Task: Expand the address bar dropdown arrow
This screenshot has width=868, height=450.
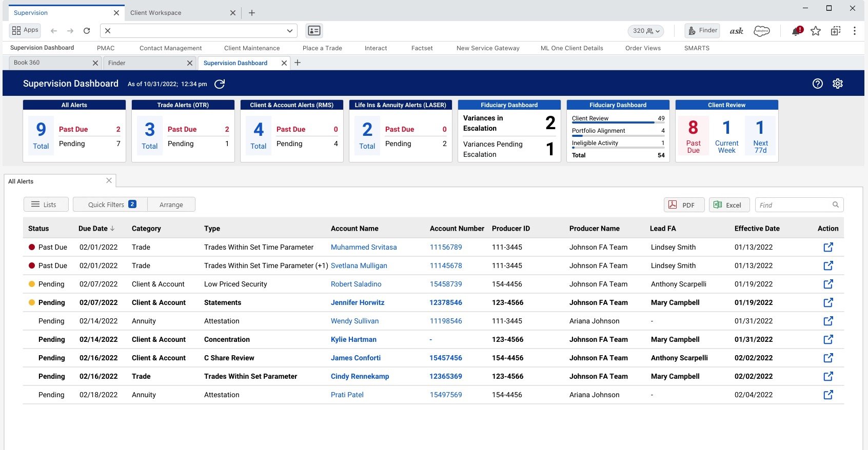Action: pos(290,31)
